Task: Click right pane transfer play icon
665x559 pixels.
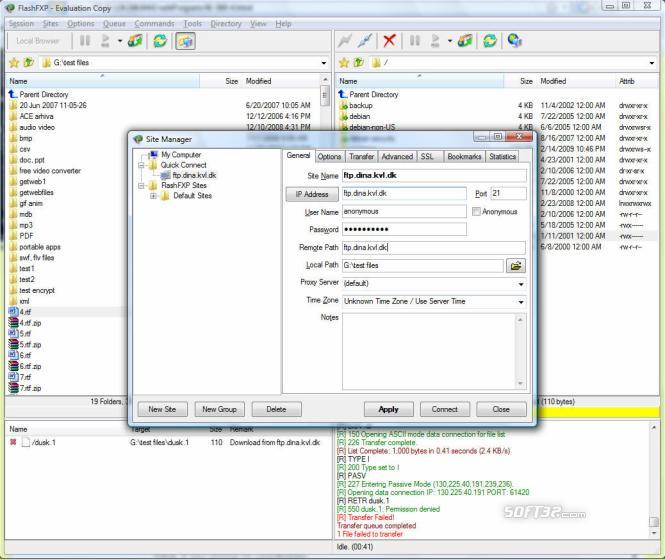Action: 435,41
